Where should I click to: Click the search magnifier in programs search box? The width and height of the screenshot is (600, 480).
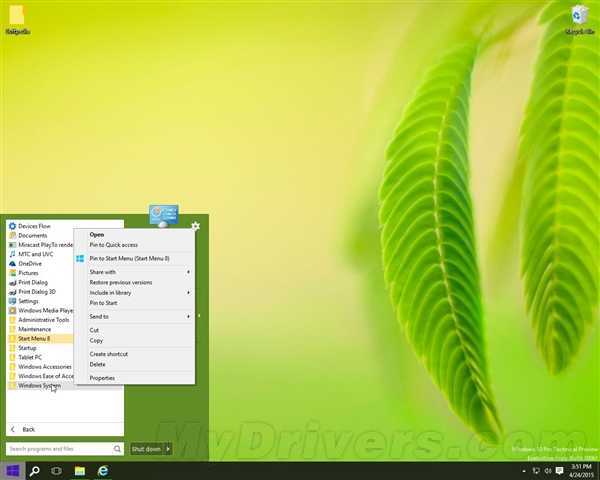(x=117, y=449)
